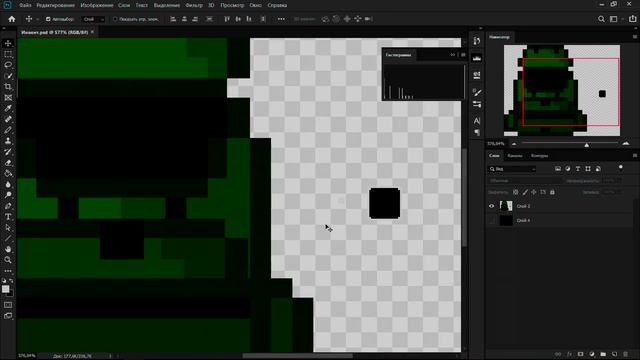Viewport: 640px width, 360px height.
Task: Select the Hand tool
Action: click(x=8, y=249)
